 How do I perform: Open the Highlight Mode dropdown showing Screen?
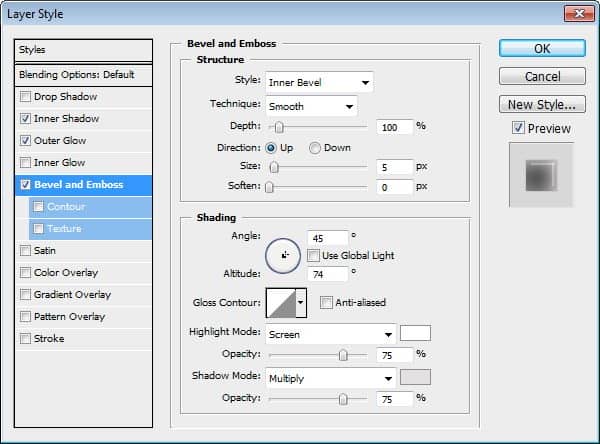(331, 334)
